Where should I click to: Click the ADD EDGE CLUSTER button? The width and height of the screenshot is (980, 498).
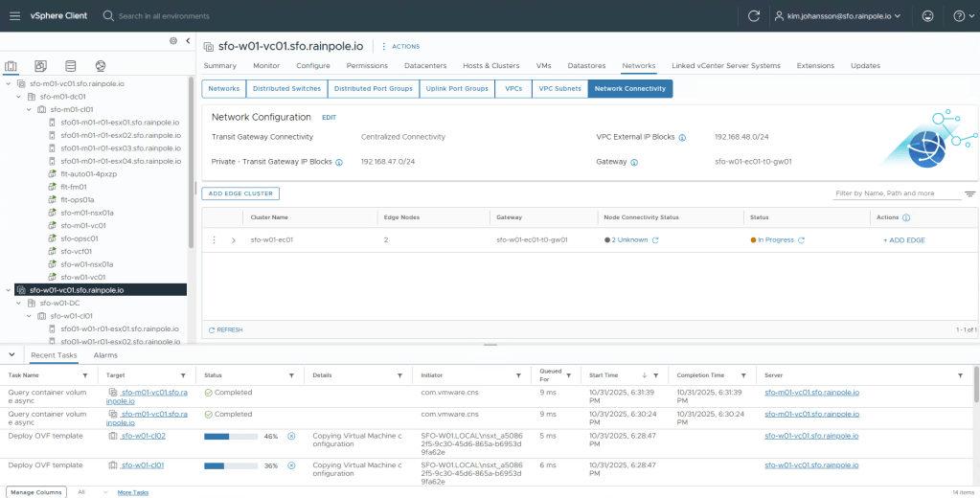point(239,193)
